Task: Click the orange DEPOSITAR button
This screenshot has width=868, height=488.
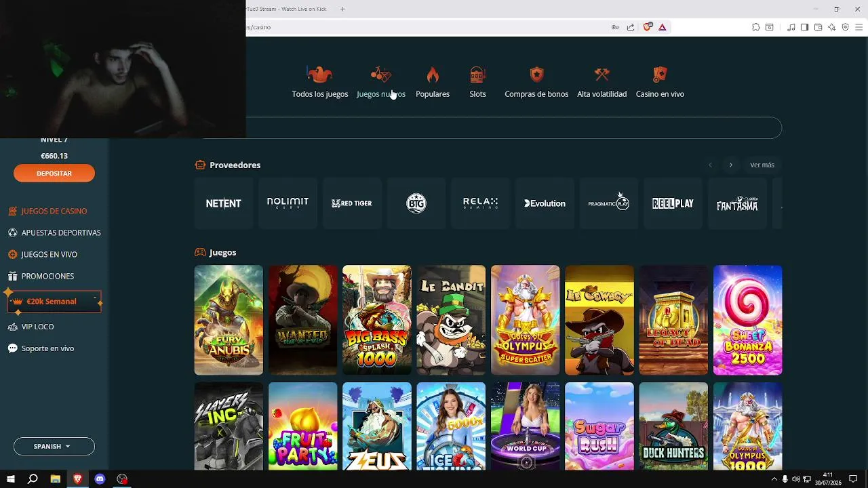Action: point(54,174)
